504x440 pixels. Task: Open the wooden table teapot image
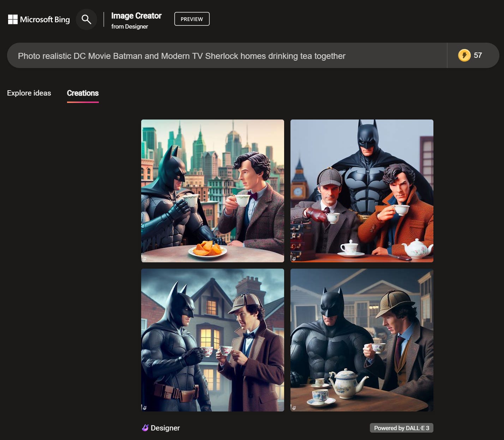362,340
